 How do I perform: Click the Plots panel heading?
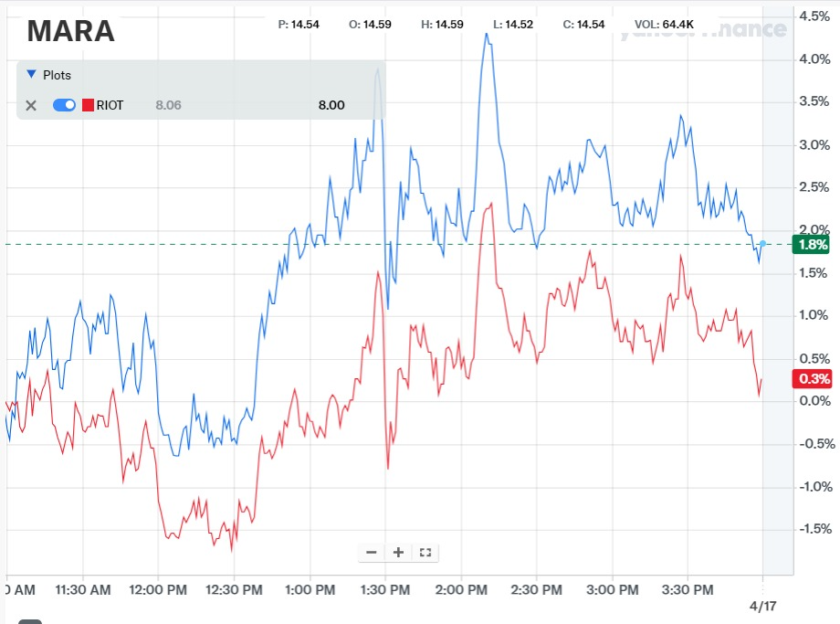pyautogui.click(x=57, y=75)
